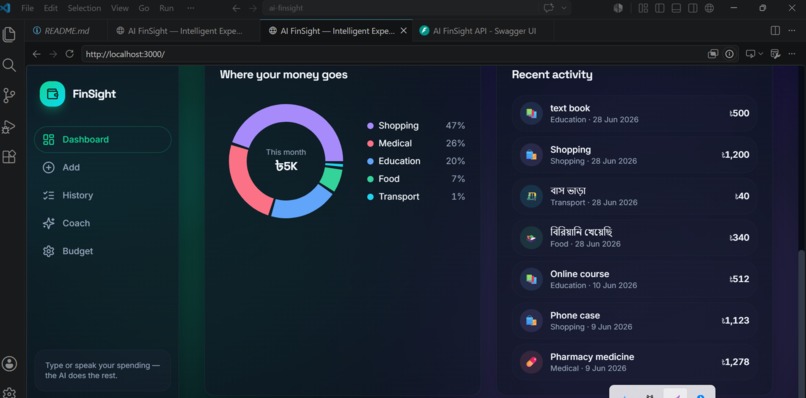Switch to the AI FinSight API Swagger UI tab
806x398 pixels.
click(484, 31)
